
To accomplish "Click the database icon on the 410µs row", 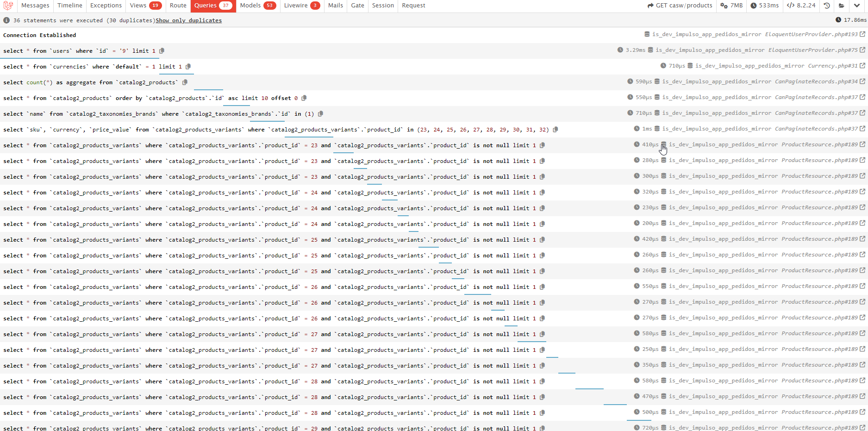I will click(663, 144).
